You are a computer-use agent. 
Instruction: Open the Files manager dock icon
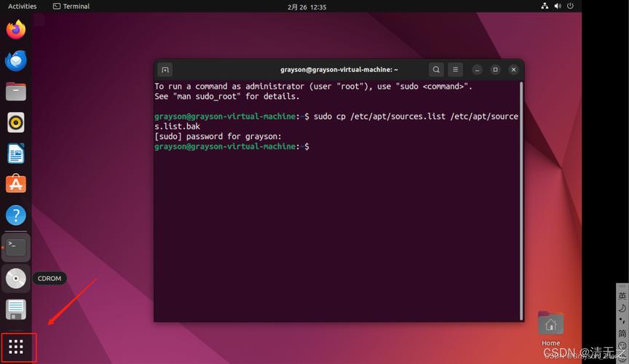pos(16,92)
